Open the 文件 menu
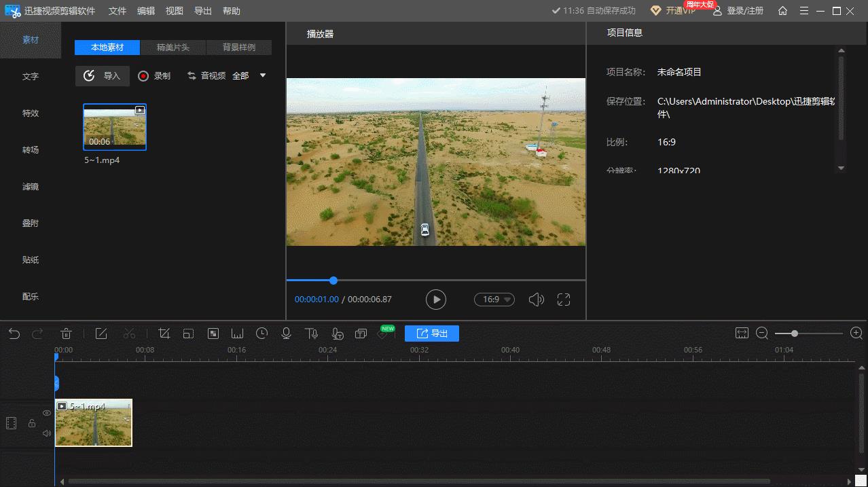The width and height of the screenshot is (868, 487). (117, 11)
